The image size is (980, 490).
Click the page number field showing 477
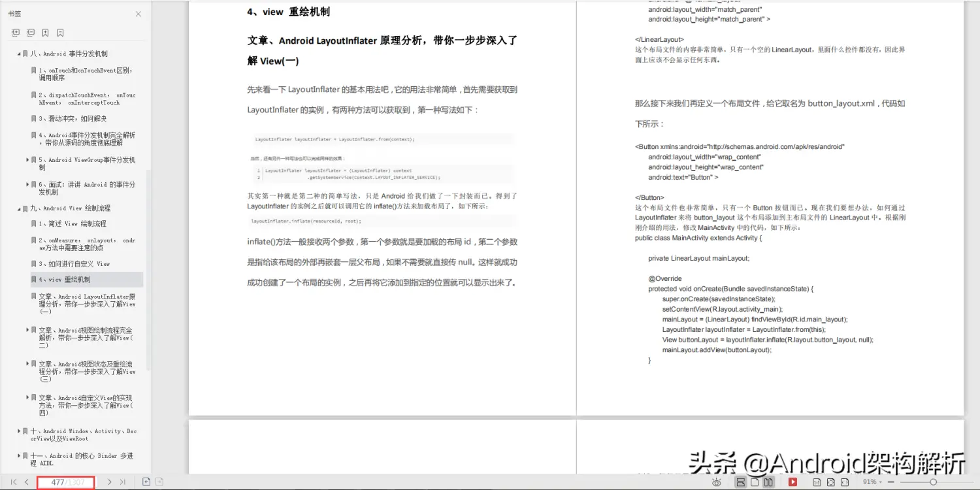point(65,482)
